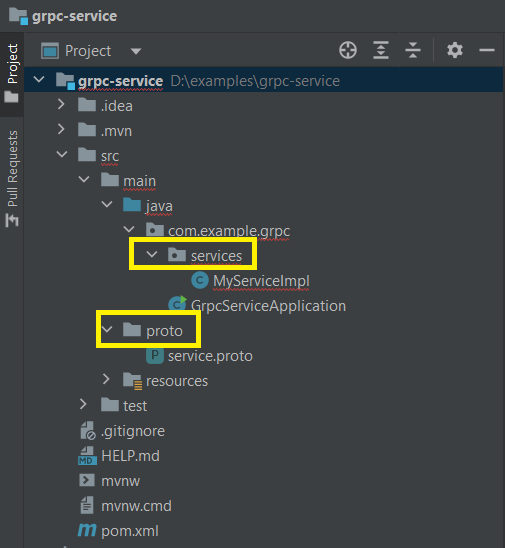
Task: Select the HELP.md file
Action: (x=119, y=456)
